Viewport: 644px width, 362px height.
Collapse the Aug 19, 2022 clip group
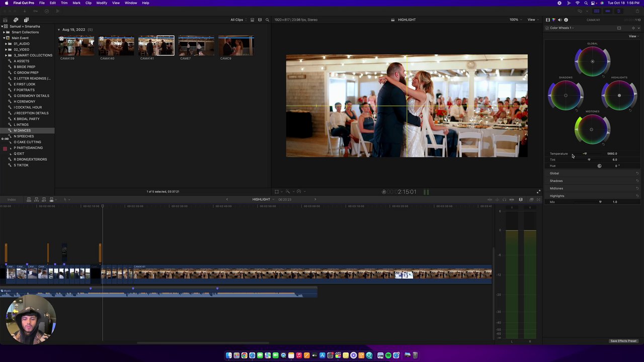pyautogui.click(x=59, y=30)
